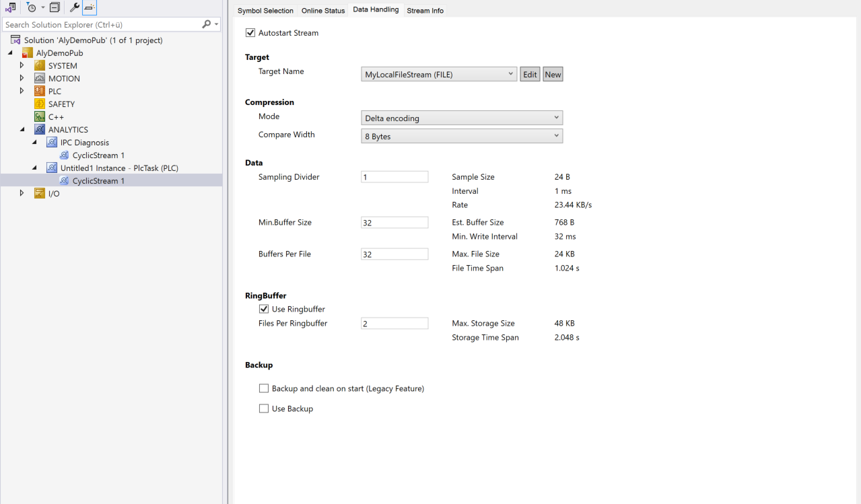This screenshot has width=861, height=504.
Task: Open the Stream Info tab
Action: click(x=425, y=10)
